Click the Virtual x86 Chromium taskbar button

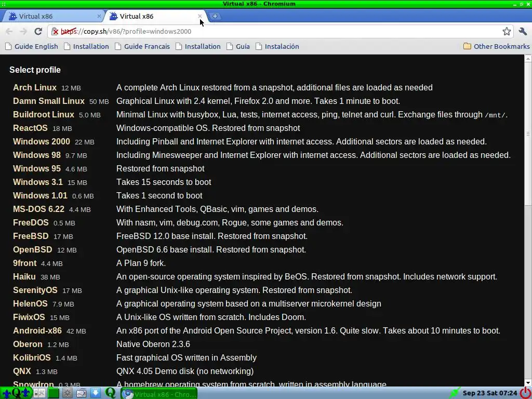159,394
